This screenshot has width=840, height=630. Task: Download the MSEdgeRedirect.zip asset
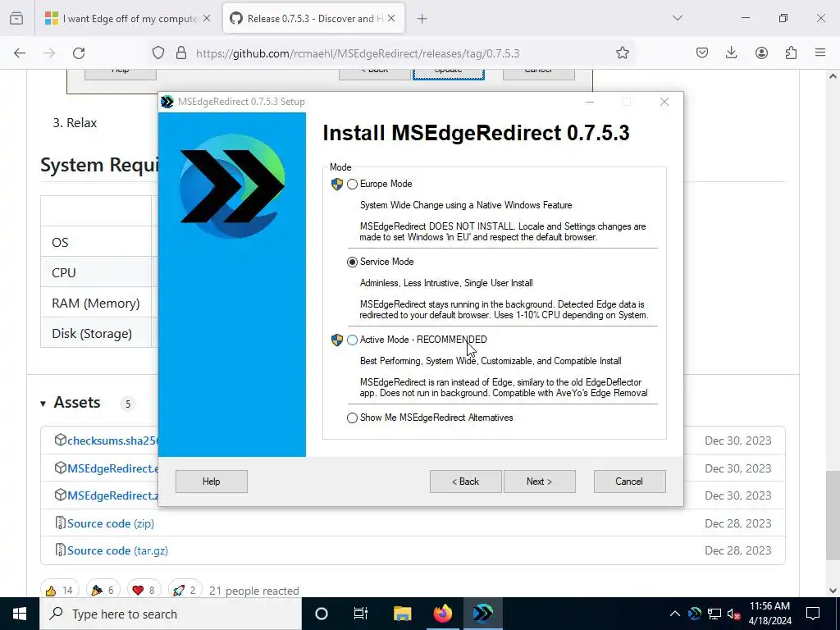pyautogui.click(x=112, y=496)
